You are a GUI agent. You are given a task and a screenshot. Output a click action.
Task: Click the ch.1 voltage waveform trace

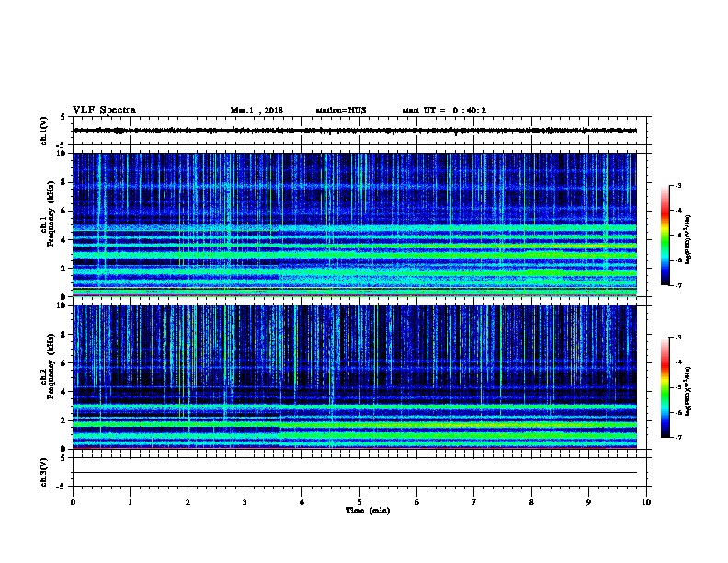coord(355,131)
